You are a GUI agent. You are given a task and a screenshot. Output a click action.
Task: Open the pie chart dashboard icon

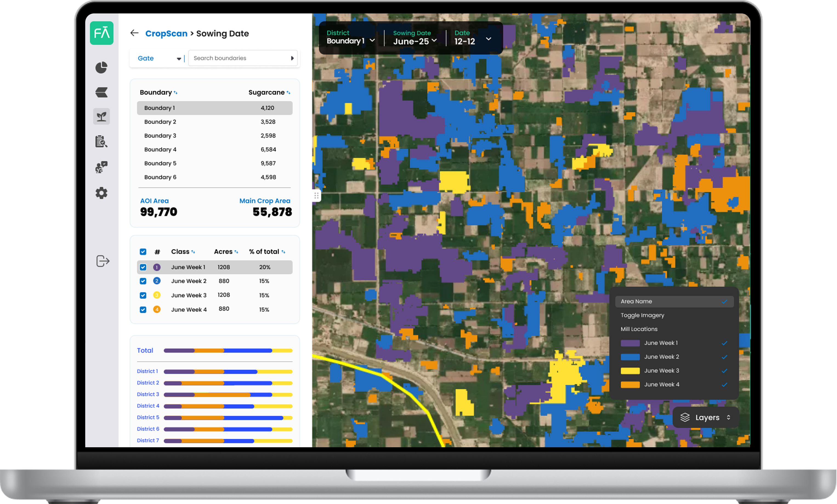point(101,68)
